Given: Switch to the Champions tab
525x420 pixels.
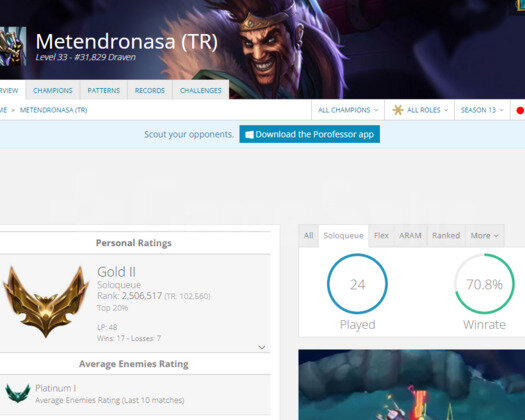Looking at the screenshot, I should click(x=53, y=90).
